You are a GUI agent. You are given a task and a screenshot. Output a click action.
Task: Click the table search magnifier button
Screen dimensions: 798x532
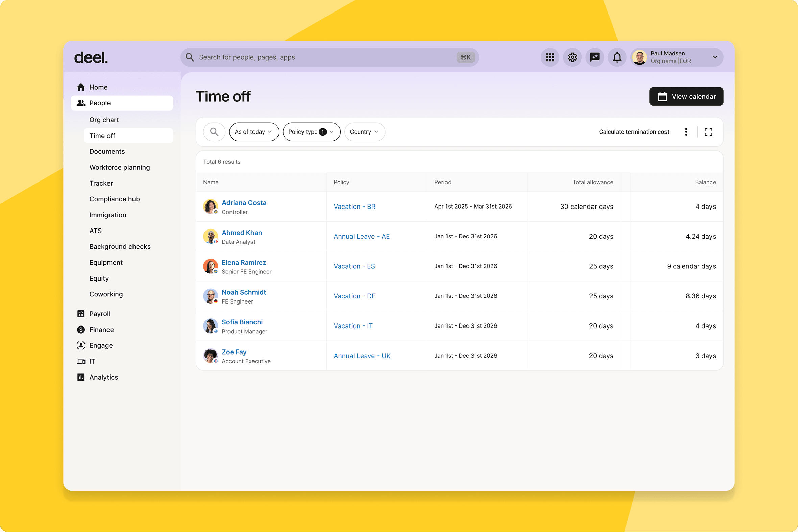[x=214, y=132]
